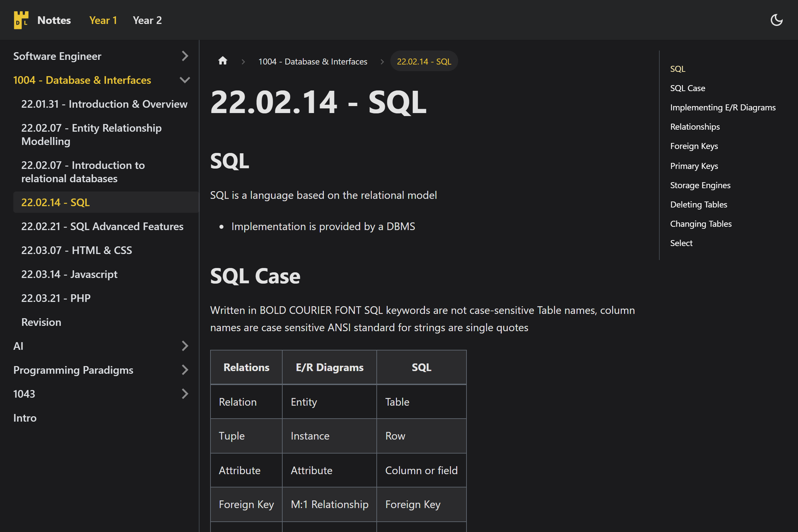Click the Nottes site title
This screenshot has width=798, height=532.
[x=54, y=20]
